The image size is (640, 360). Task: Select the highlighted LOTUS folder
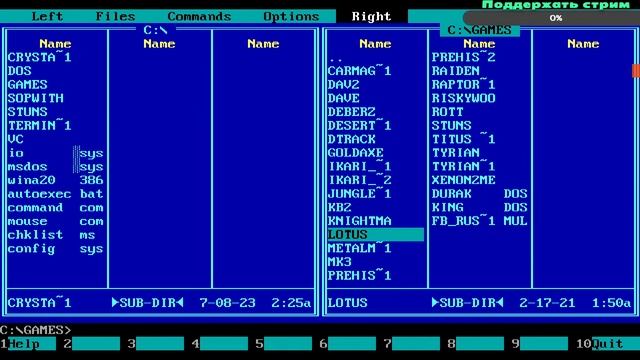click(x=376, y=235)
